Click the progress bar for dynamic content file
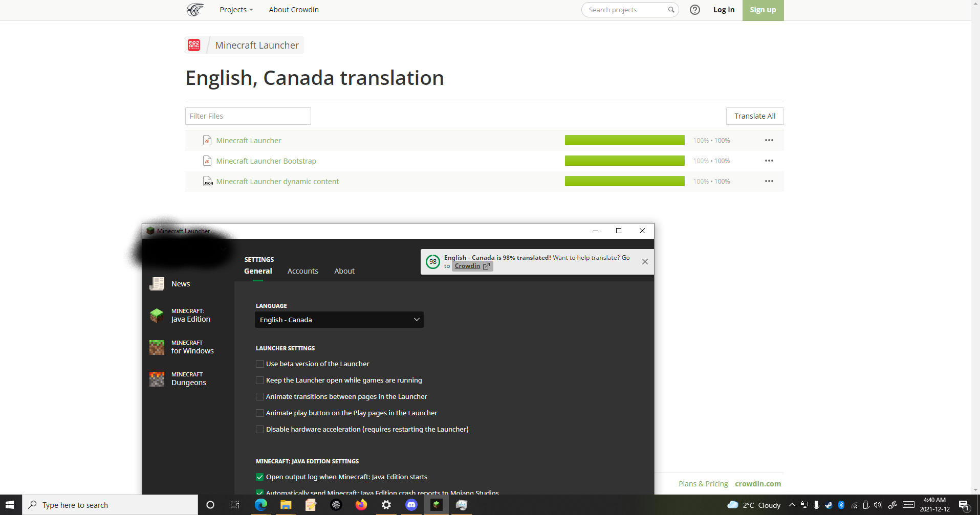The width and height of the screenshot is (980, 515). click(625, 182)
